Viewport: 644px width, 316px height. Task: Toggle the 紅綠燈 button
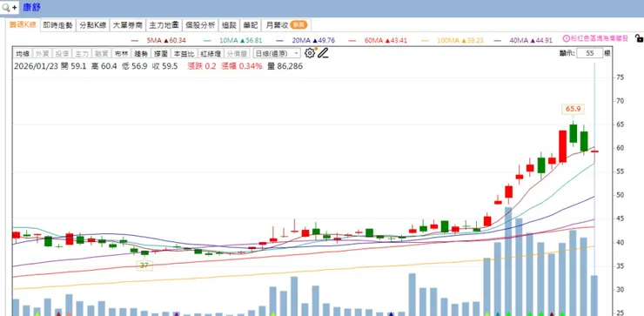(x=211, y=53)
